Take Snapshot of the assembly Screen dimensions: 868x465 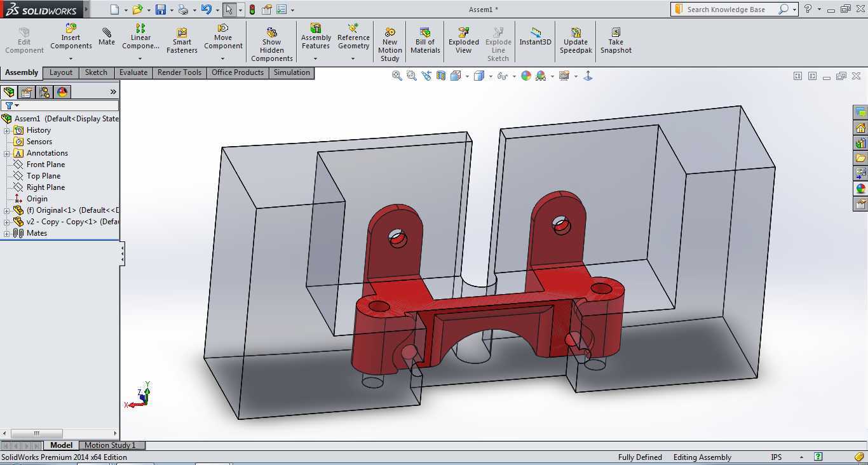click(616, 41)
